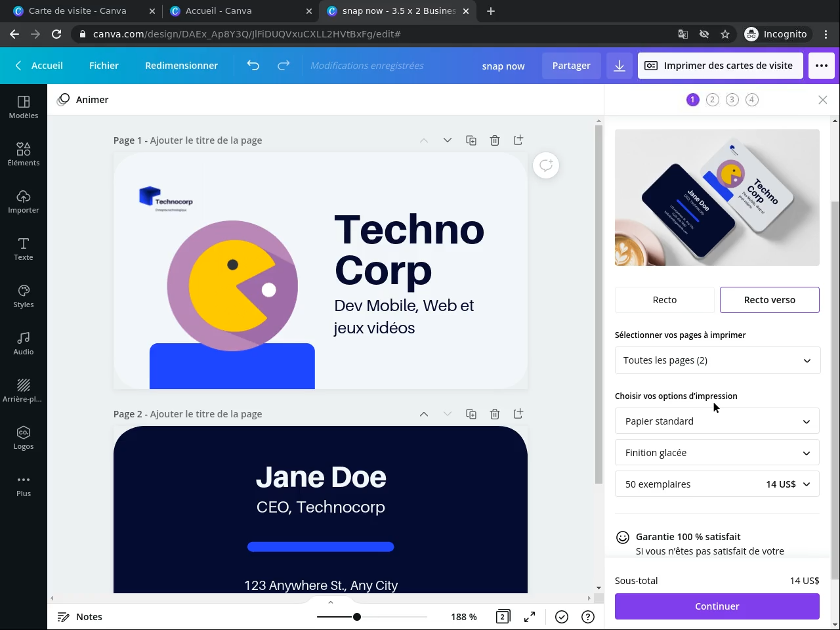Duplicate Page 1
The height and width of the screenshot is (630, 840).
click(471, 140)
